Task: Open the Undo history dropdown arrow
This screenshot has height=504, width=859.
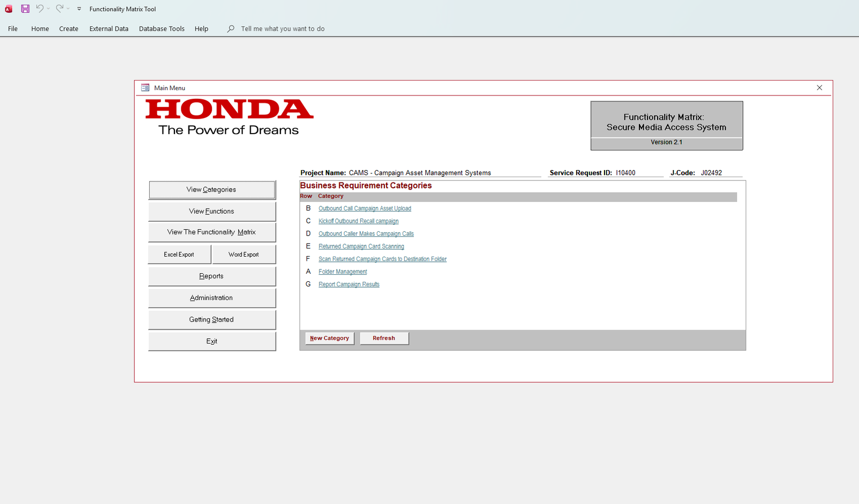Action: pos(48,9)
